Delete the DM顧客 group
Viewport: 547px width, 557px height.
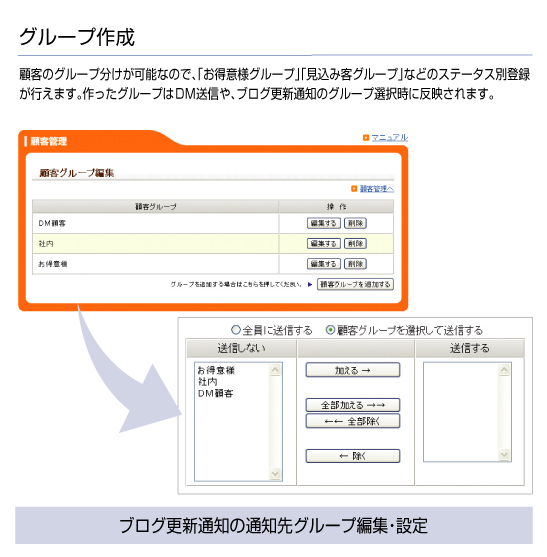click(355, 223)
